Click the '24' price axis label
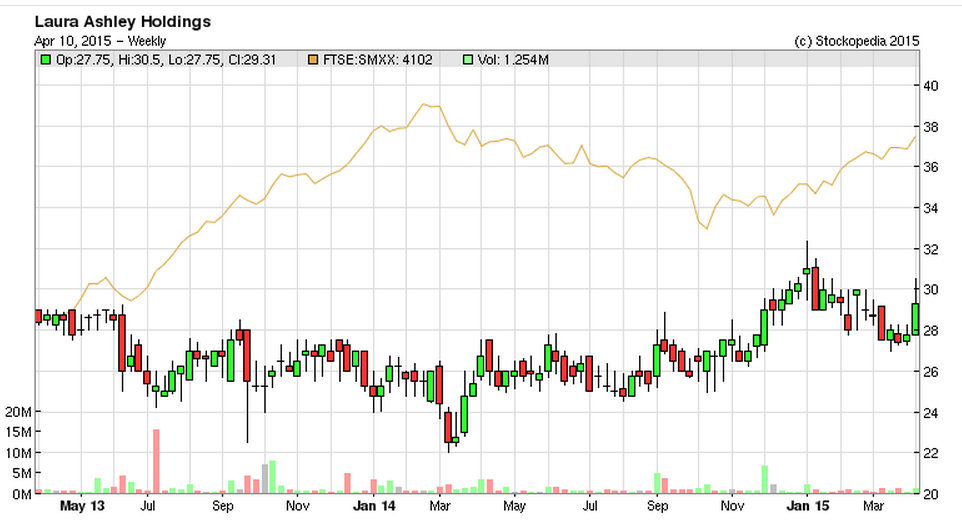 point(931,412)
